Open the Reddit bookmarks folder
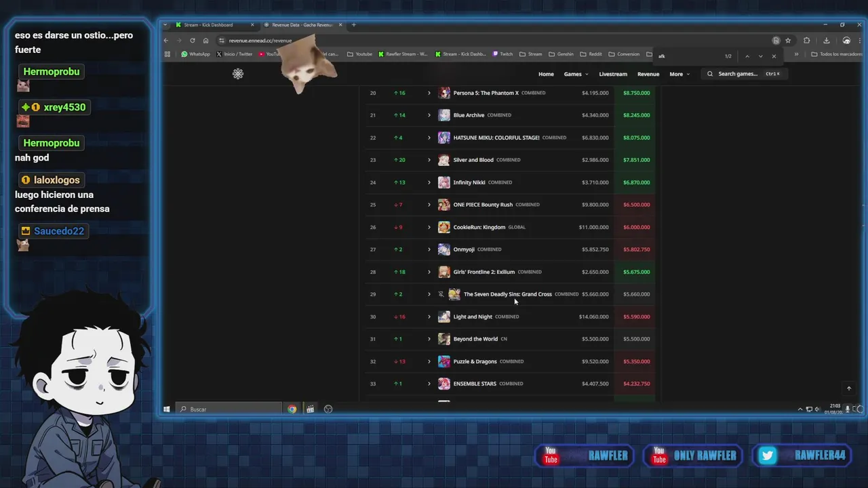Screen dimensions: 868x488 point(591,54)
